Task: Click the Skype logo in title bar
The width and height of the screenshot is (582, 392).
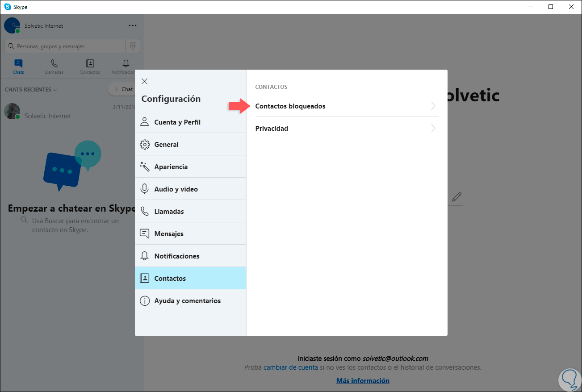Action: coord(8,7)
